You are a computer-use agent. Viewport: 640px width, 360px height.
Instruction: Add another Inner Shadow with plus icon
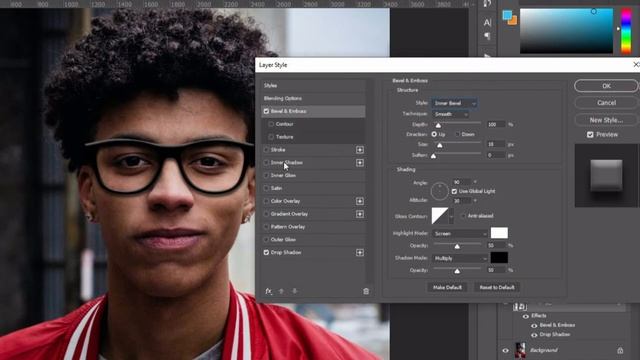pos(360,163)
